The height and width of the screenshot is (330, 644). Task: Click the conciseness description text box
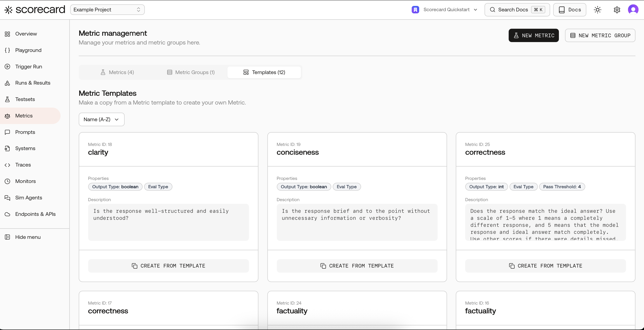click(357, 222)
